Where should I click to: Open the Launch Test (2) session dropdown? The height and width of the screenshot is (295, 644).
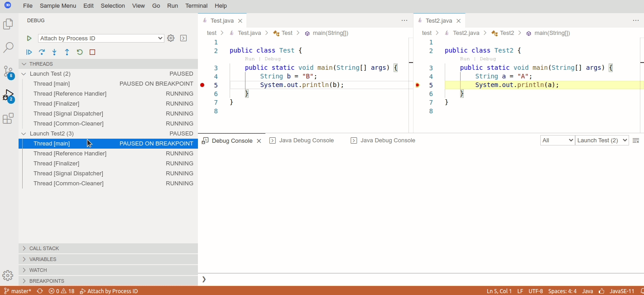coord(602,140)
